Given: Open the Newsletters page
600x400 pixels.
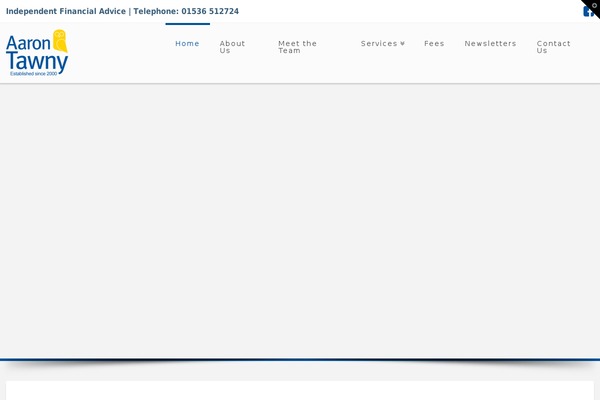Looking at the screenshot, I should point(490,44).
